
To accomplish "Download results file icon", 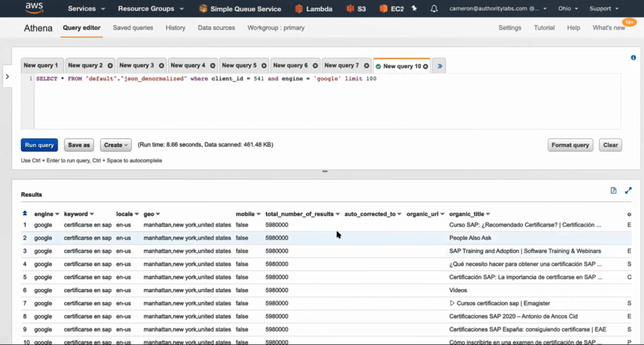I will coord(613,190).
